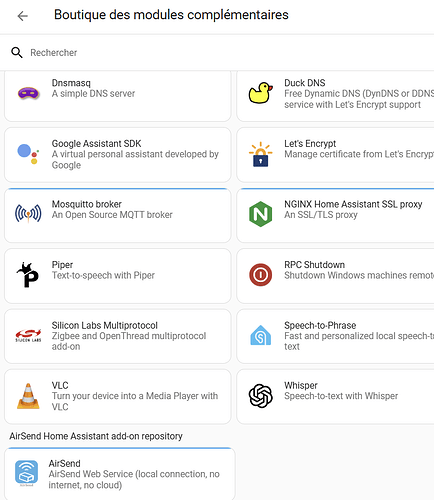
Task: Click the Whisper Speech-to-text description
Action: [341, 396]
